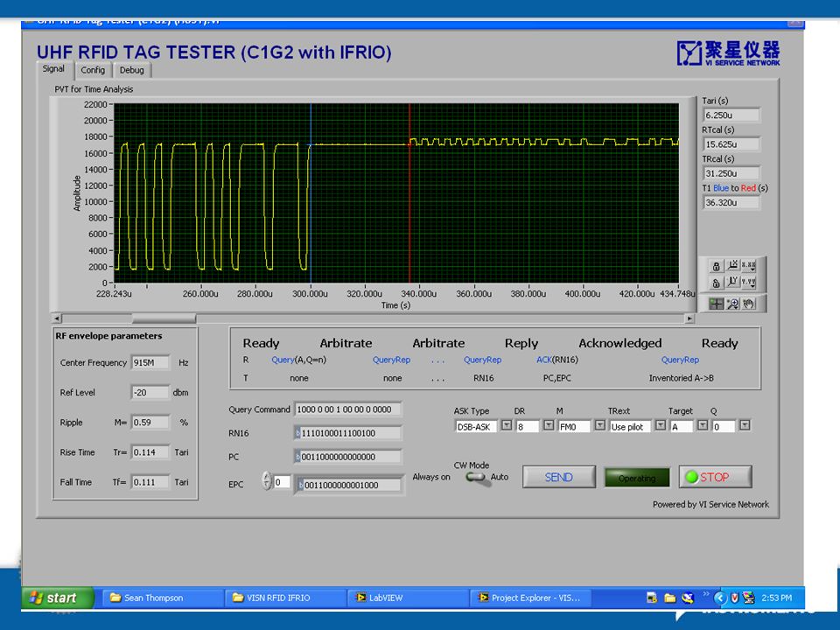Click the EPC binary value field
This screenshot has width=840, height=630.
click(x=349, y=485)
